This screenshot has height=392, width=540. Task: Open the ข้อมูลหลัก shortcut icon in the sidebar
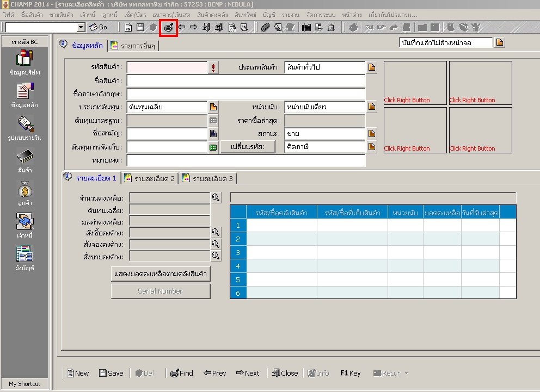point(25,95)
